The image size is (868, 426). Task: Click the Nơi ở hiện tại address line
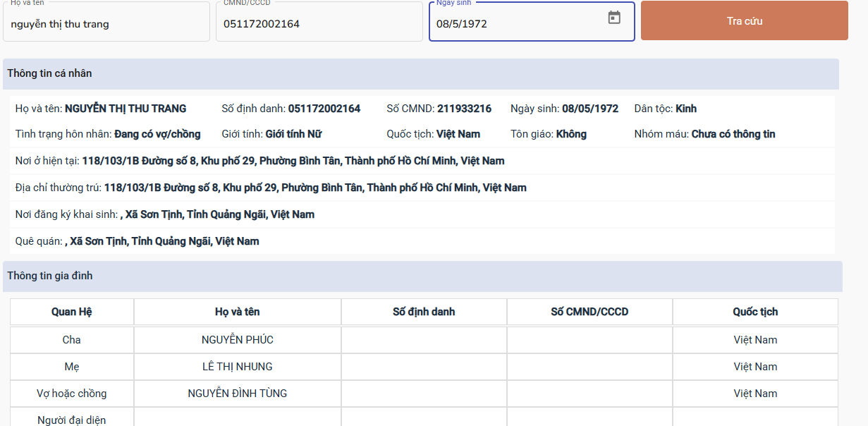pos(259,161)
